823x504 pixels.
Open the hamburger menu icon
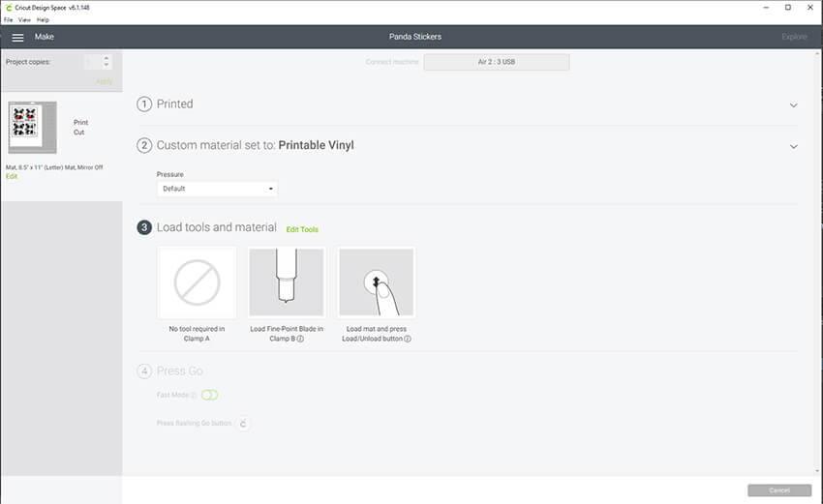[17, 37]
